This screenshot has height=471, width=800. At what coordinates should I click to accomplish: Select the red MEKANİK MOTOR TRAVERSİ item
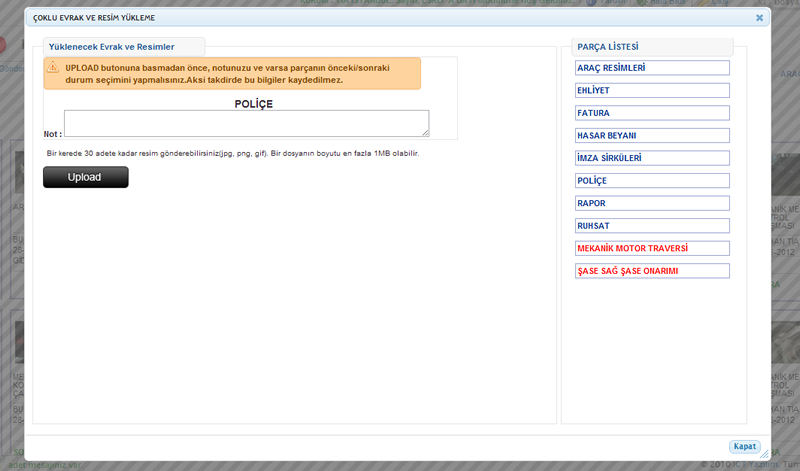point(652,248)
